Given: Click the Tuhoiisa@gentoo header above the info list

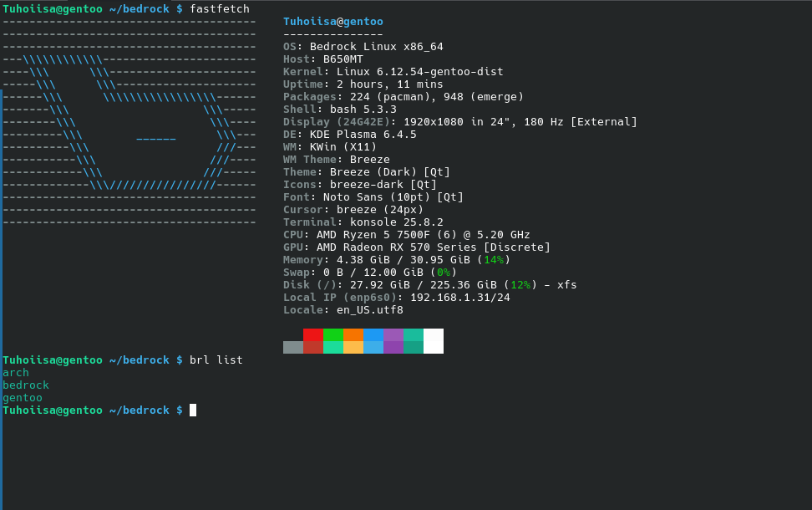Looking at the screenshot, I should tap(333, 21).
